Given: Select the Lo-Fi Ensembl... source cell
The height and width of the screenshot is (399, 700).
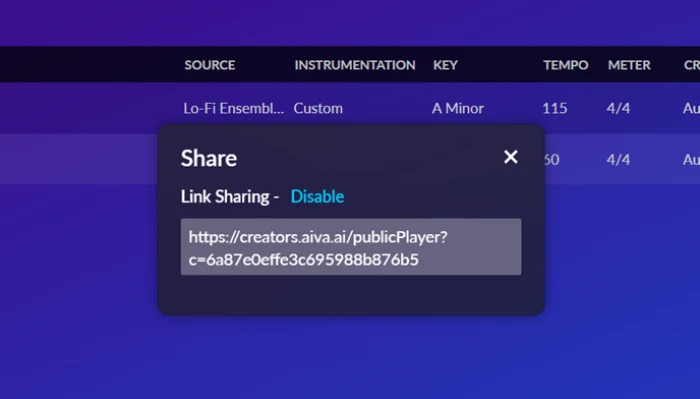Looking at the screenshot, I should pyautogui.click(x=233, y=108).
